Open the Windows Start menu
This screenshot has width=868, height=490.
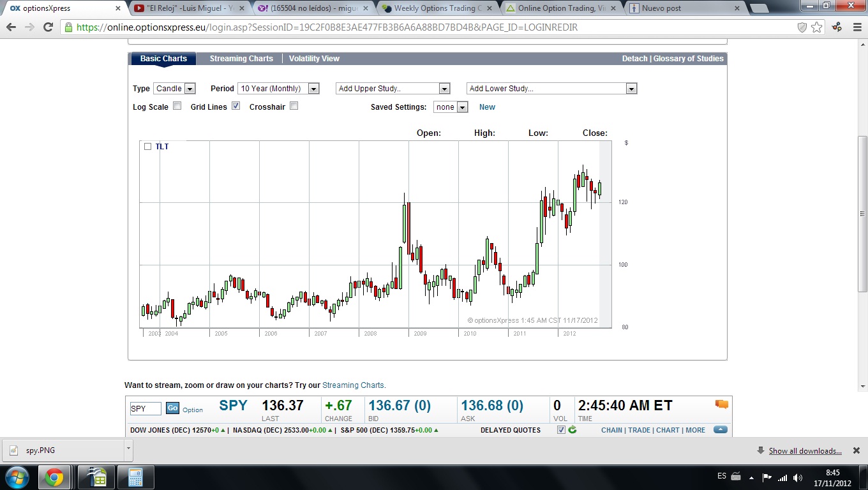[17, 477]
